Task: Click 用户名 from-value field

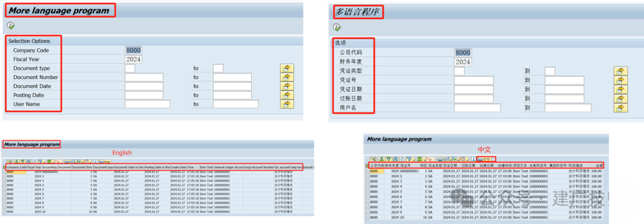Action: (x=478, y=108)
